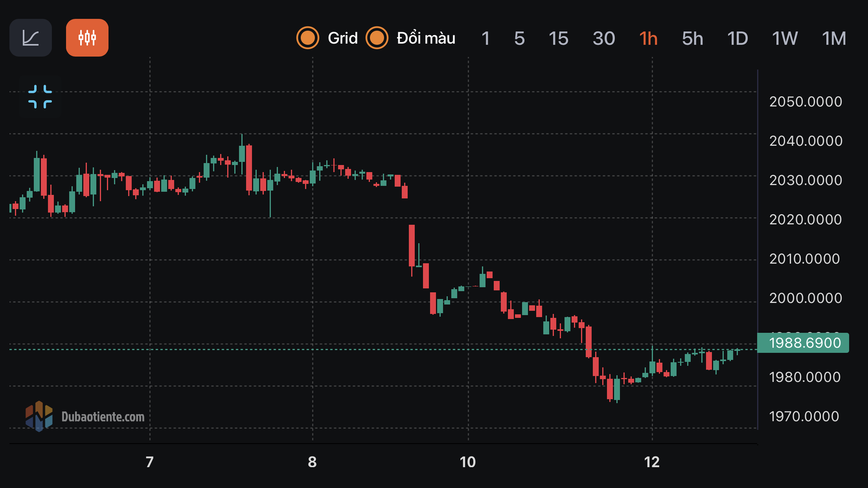This screenshot has width=868, height=488.
Task: Click the current price label 1988.6900
Action: click(x=803, y=343)
